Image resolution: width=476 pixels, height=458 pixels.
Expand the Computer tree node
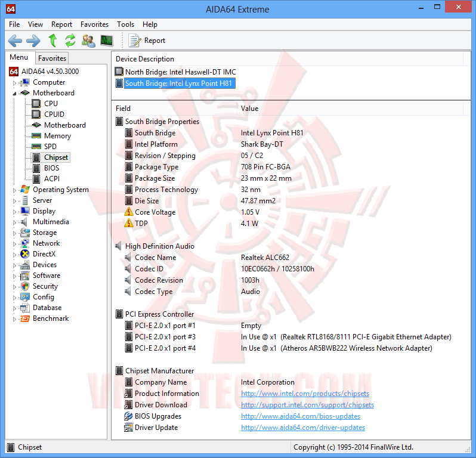(14, 82)
